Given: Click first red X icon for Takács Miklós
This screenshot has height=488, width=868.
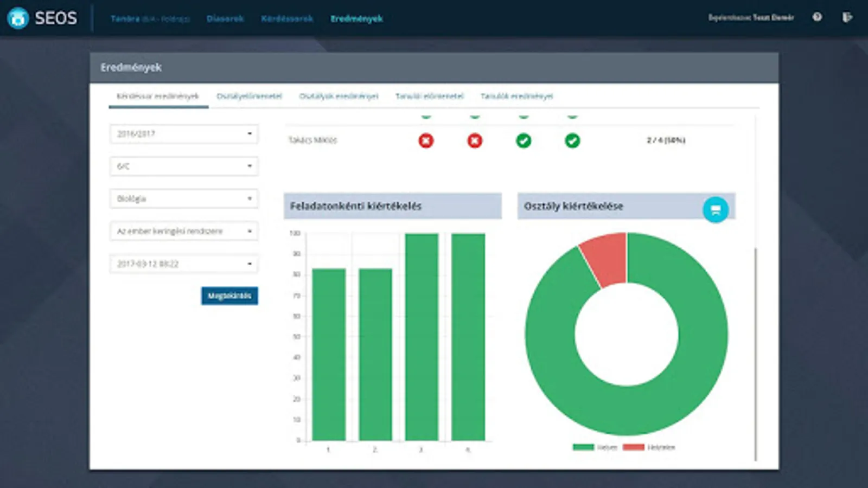Looking at the screenshot, I should (426, 141).
